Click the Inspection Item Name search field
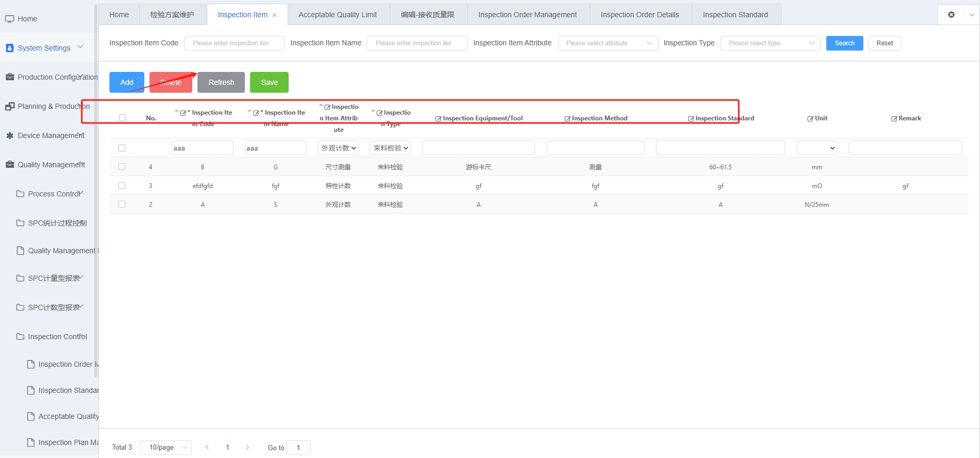980x458 pixels. tap(417, 43)
